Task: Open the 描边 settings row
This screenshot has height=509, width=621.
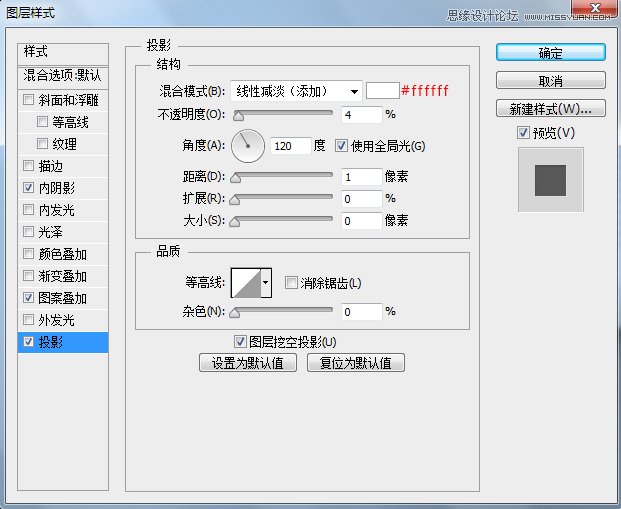Action: pyautogui.click(x=63, y=166)
